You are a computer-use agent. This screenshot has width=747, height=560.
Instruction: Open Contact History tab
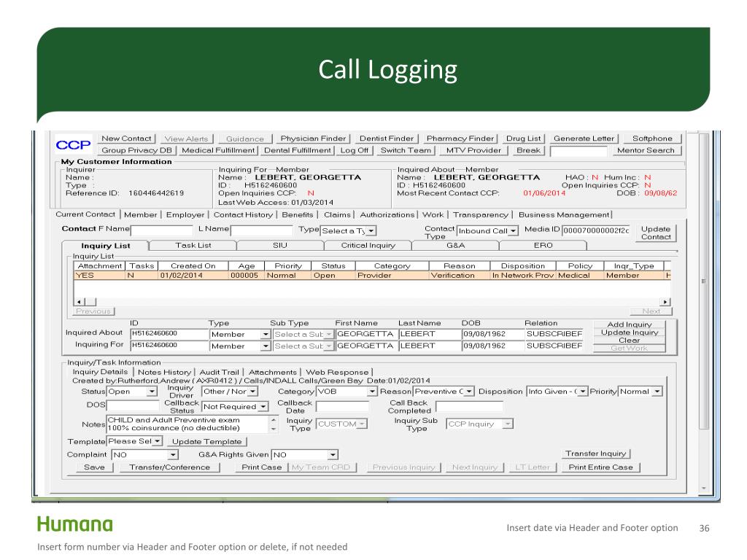click(243, 215)
